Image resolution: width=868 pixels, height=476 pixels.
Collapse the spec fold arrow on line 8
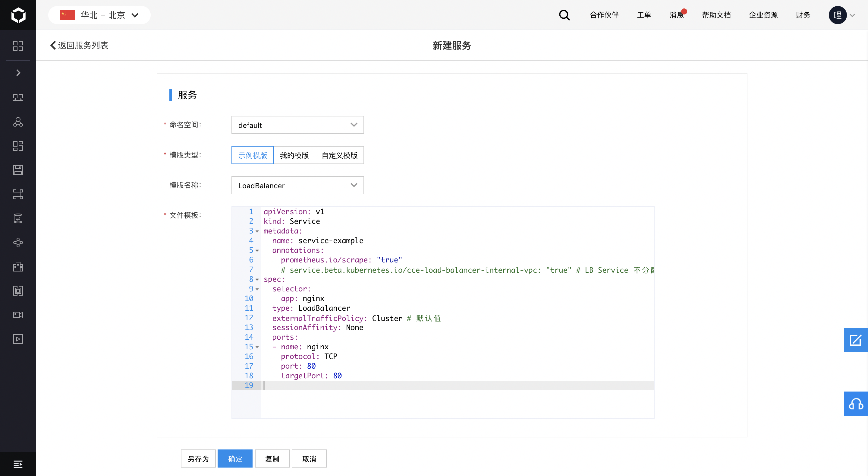tap(257, 280)
